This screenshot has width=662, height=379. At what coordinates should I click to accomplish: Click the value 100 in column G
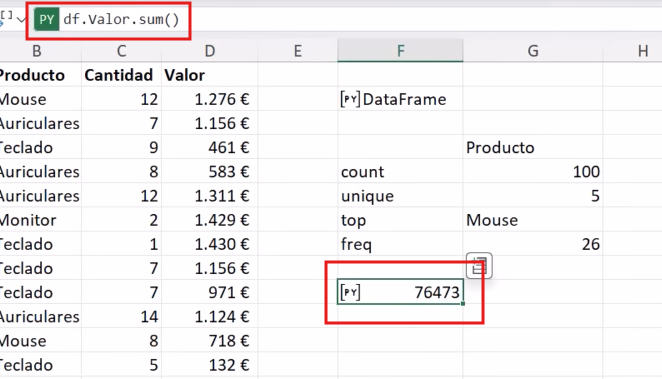(x=586, y=172)
